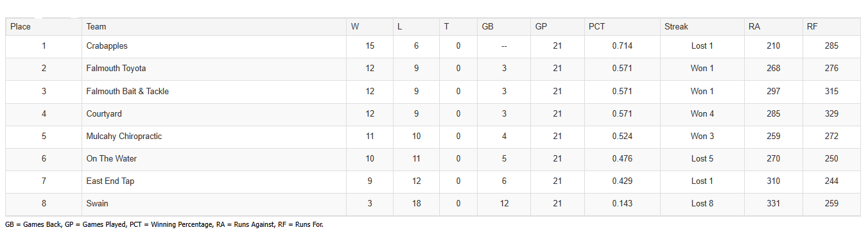The image size is (868, 232).
Task: Open Mulcahy Chiropractic team entry
Action: 124,137
